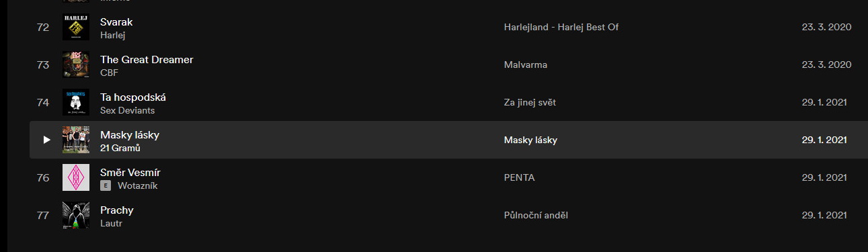The height and width of the screenshot is (252, 868).
Task: Select the Masky lásky album cover
Action: (76, 140)
